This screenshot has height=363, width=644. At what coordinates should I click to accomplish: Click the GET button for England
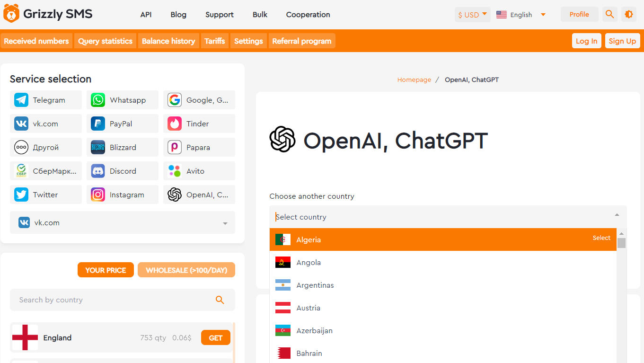coord(216,337)
